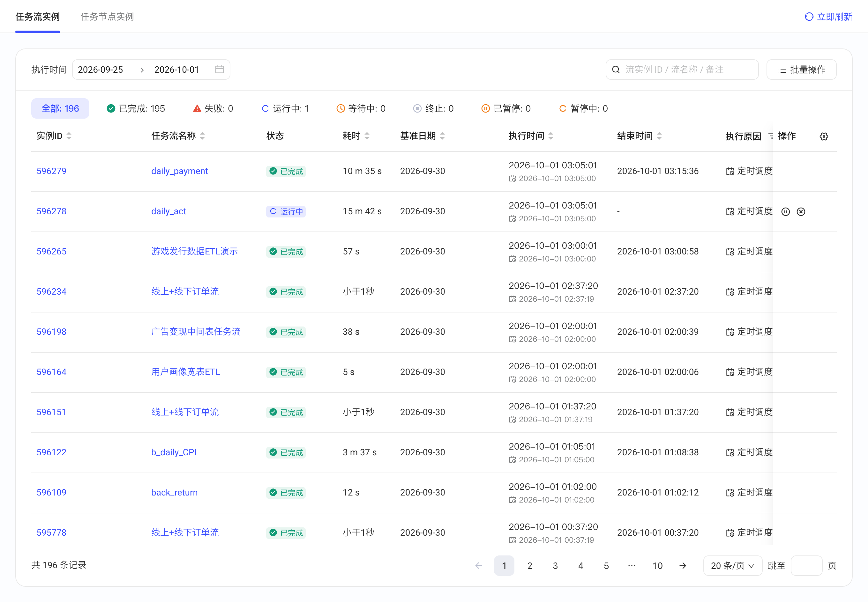Go to next page arrow

click(x=683, y=565)
